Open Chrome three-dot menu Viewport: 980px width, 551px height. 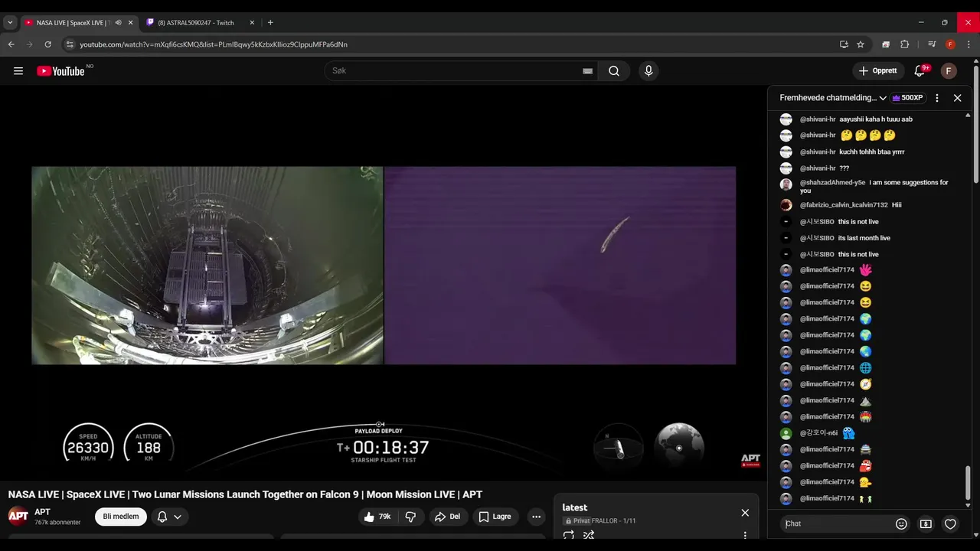coord(969,44)
